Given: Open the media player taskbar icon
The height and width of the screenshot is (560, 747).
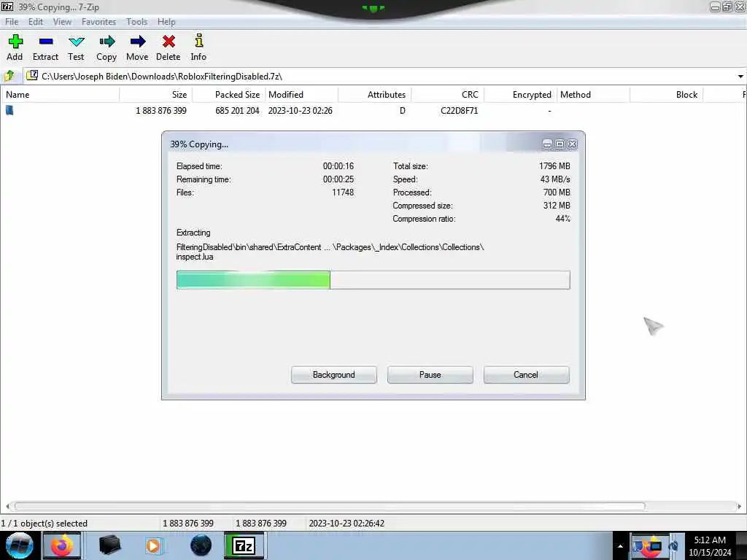Looking at the screenshot, I should [153, 545].
